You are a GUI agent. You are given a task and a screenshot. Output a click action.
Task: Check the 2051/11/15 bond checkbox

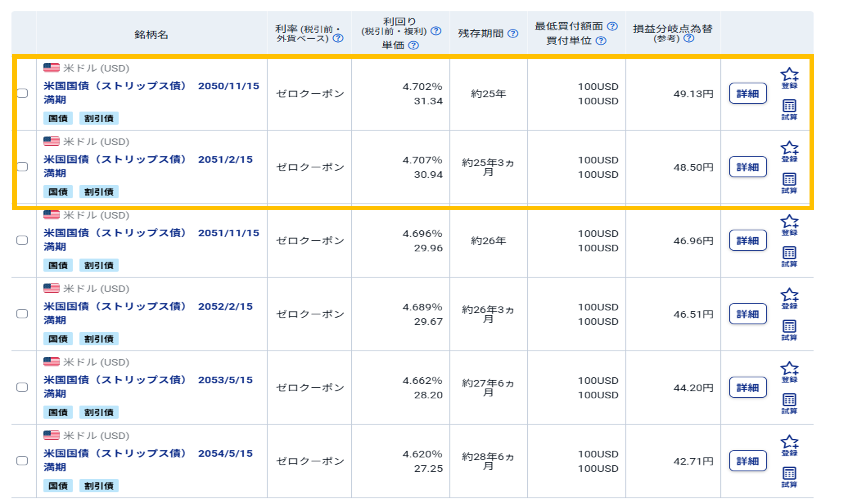22,240
